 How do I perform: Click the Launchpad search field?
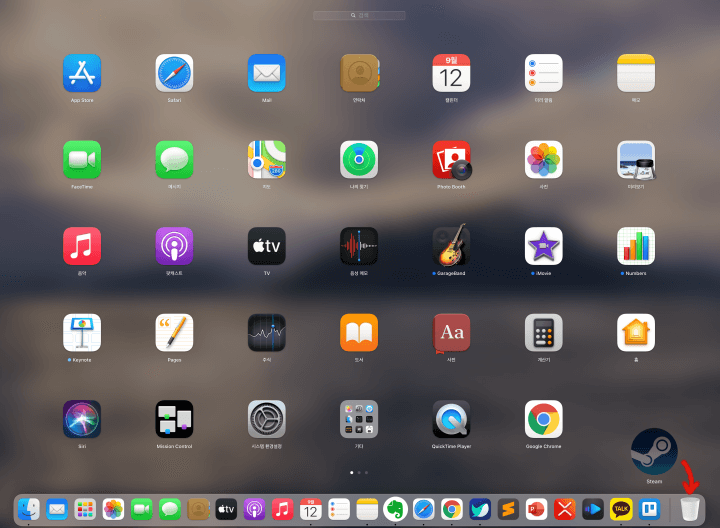click(359, 16)
